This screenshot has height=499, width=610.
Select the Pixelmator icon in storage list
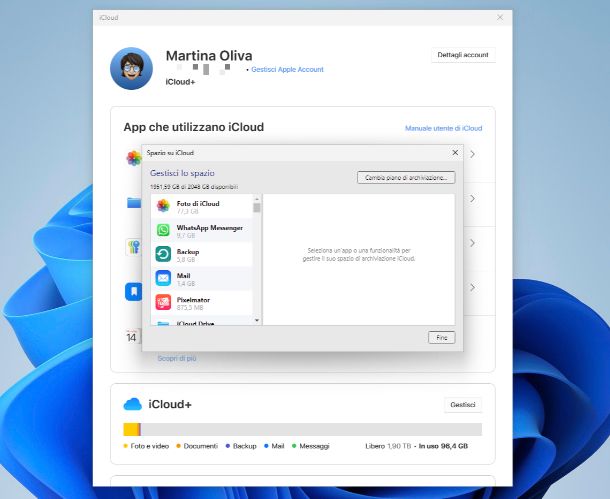click(163, 302)
